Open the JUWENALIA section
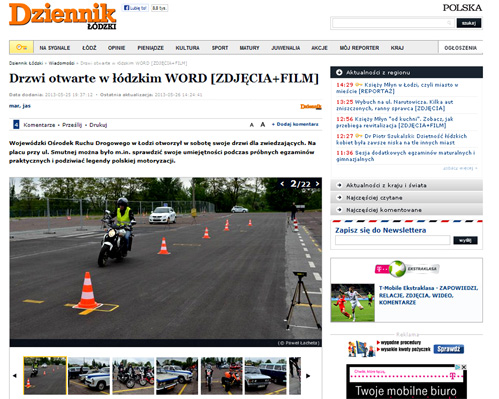 click(286, 48)
